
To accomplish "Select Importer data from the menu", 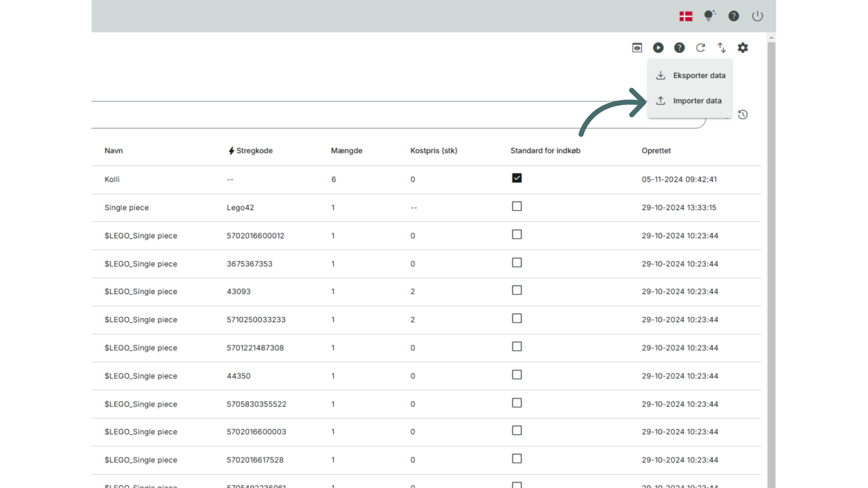I will click(x=690, y=101).
